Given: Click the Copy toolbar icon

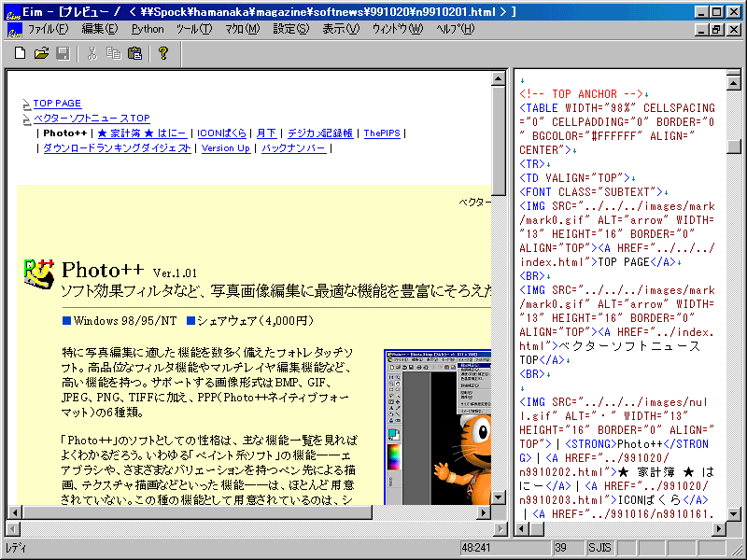Looking at the screenshot, I should tap(113, 53).
